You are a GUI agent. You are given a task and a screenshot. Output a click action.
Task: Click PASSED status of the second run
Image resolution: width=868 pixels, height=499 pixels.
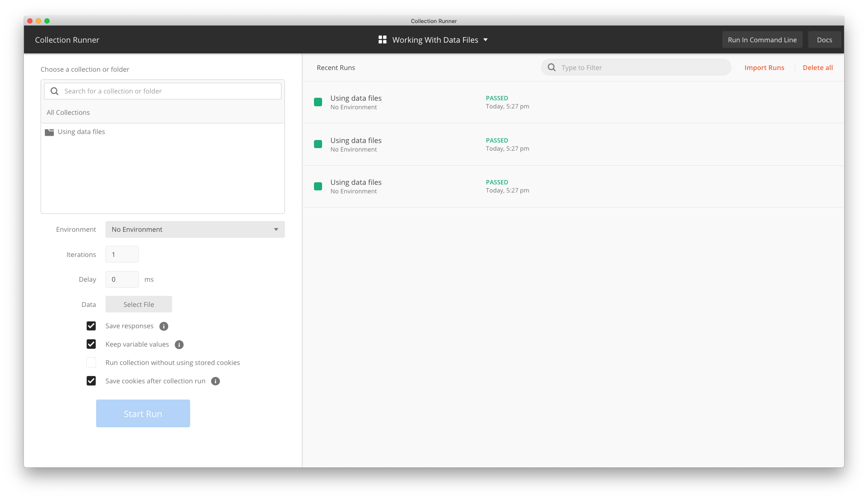497,140
